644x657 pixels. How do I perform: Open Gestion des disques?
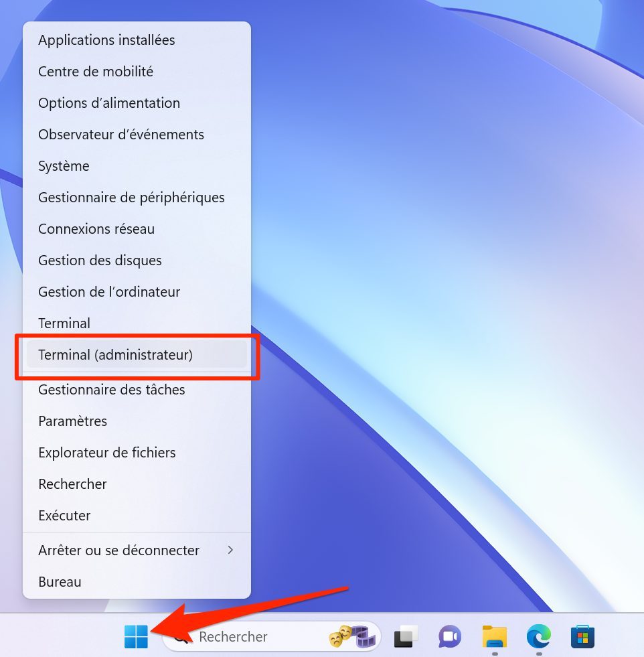pyautogui.click(x=137, y=261)
